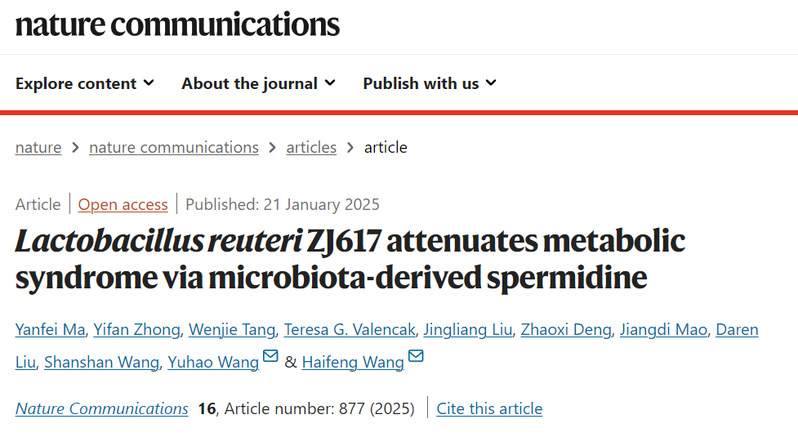View author Teresa G. Valencak

[348, 329]
